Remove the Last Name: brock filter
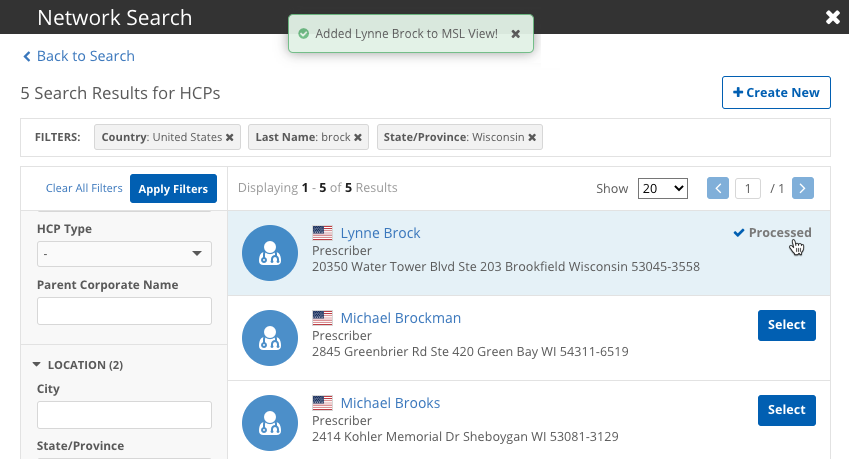 pos(358,137)
